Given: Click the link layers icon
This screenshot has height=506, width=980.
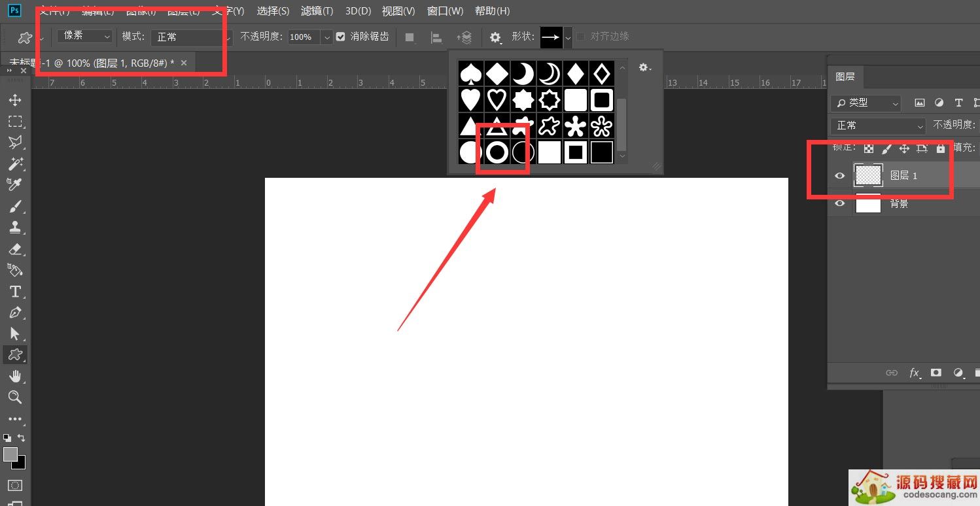Looking at the screenshot, I should pos(892,373).
